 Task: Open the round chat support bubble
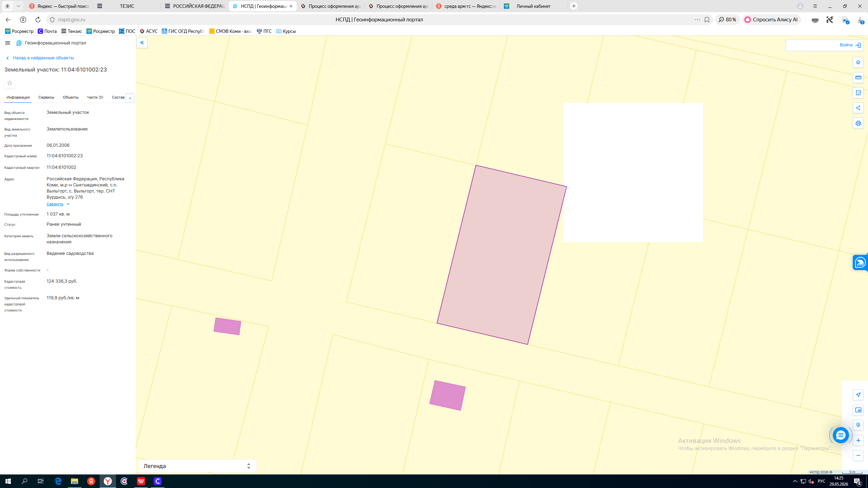[x=841, y=435]
